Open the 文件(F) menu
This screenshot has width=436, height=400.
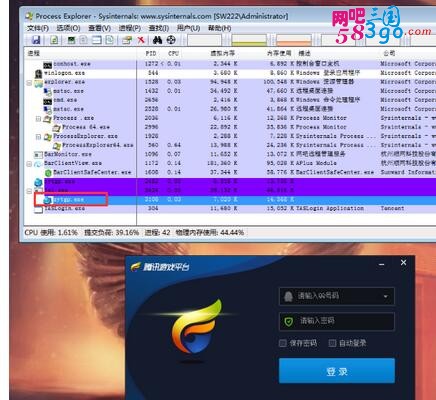[37, 28]
